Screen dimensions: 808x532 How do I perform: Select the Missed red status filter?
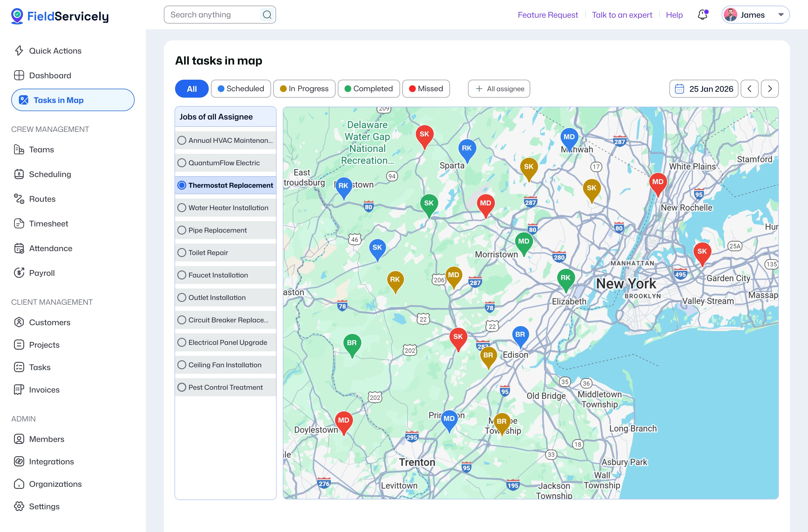pos(426,89)
